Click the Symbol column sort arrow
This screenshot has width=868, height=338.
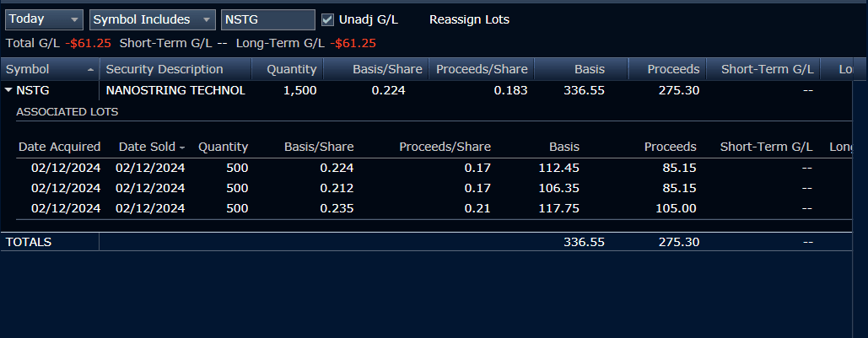tap(90, 70)
